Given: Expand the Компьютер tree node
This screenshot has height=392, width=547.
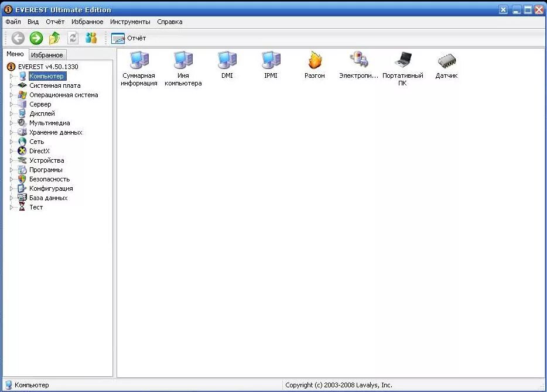Looking at the screenshot, I should tap(11, 76).
